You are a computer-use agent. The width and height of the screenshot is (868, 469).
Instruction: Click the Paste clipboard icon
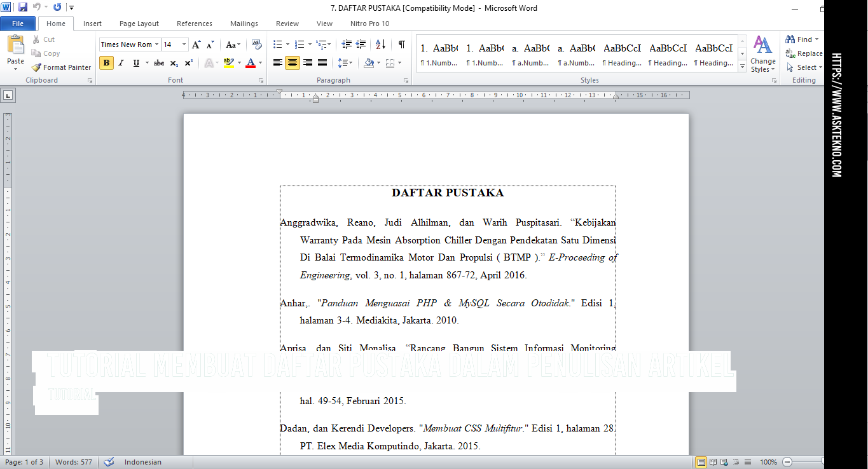[x=15, y=45]
